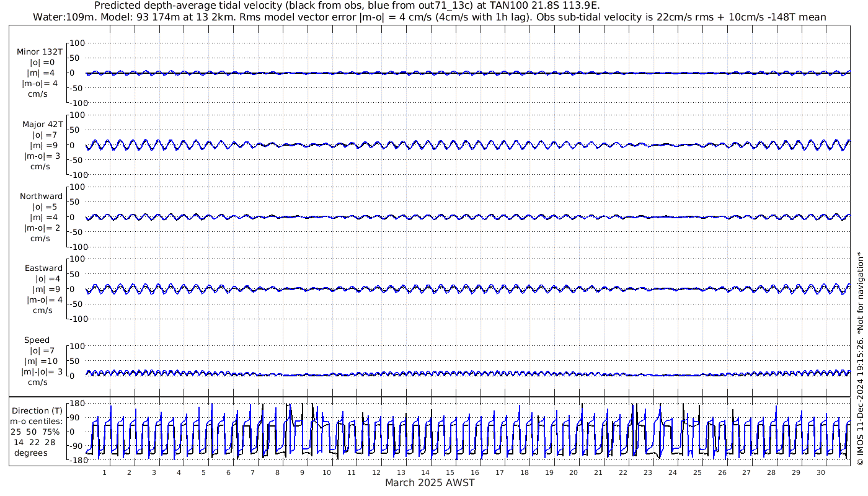868x496 pixels.
Task: Click day label '30' on the x-axis
Action: pos(821,472)
